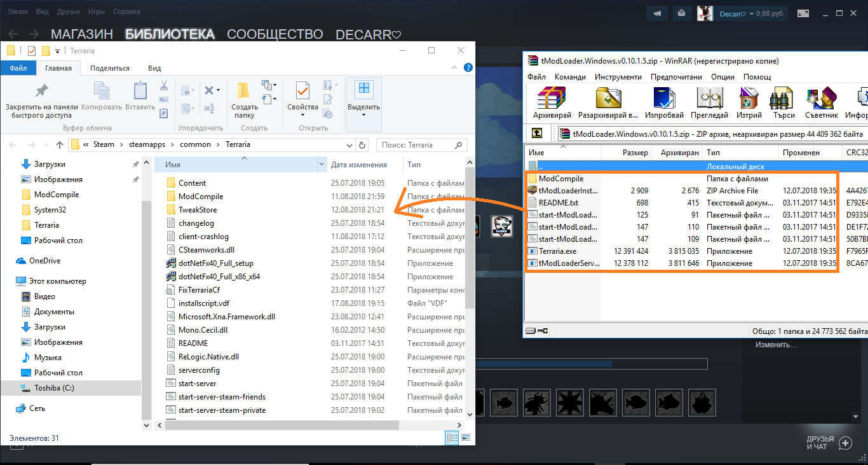
Task: Open the Wizard (Съветник) in WinRAR
Action: pos(822,99)
